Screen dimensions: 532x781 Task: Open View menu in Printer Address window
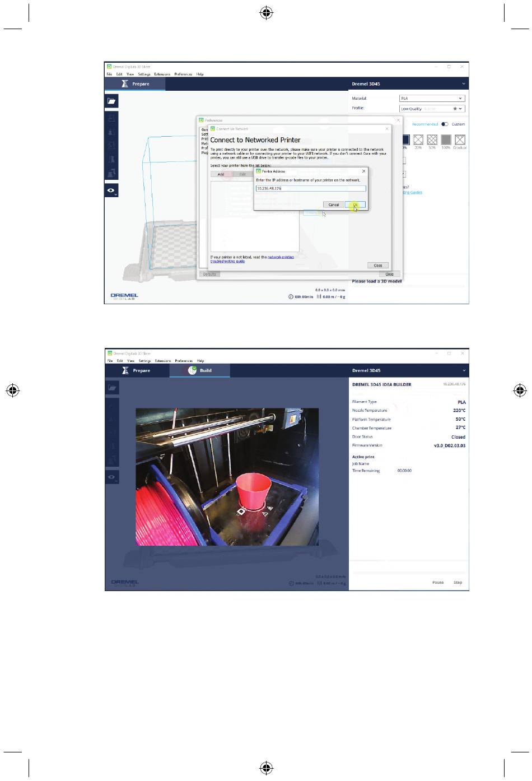point(130,74)
